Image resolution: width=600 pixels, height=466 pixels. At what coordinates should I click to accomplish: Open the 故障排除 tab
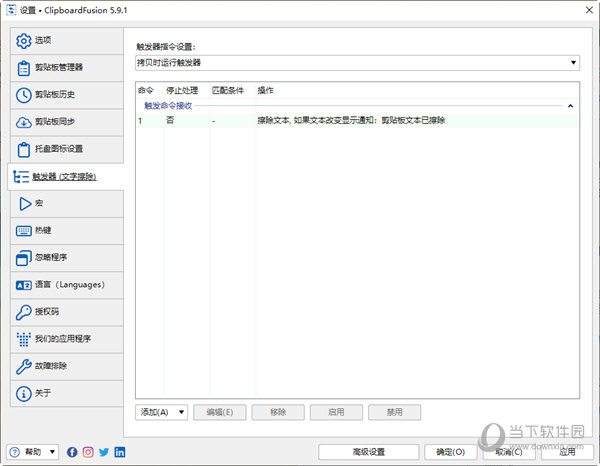tap(67, 366)
